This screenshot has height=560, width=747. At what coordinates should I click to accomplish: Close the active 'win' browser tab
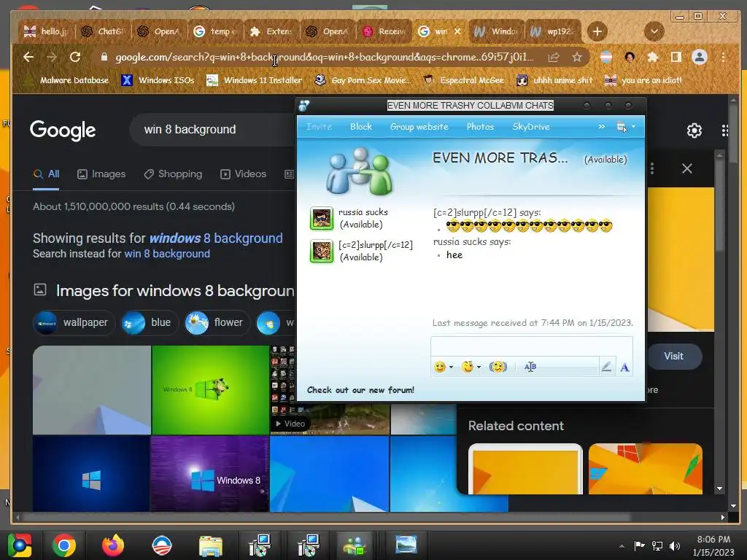457,31
